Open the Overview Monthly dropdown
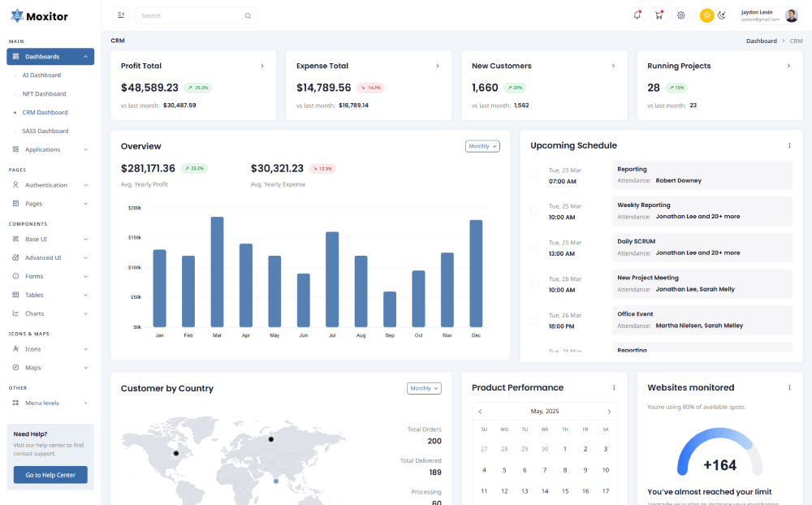Screen dimensions: 812x505 [x=482, y=146]
